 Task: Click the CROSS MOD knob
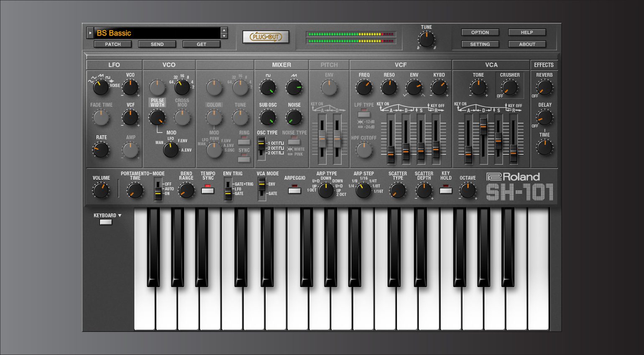click(182, 118)
